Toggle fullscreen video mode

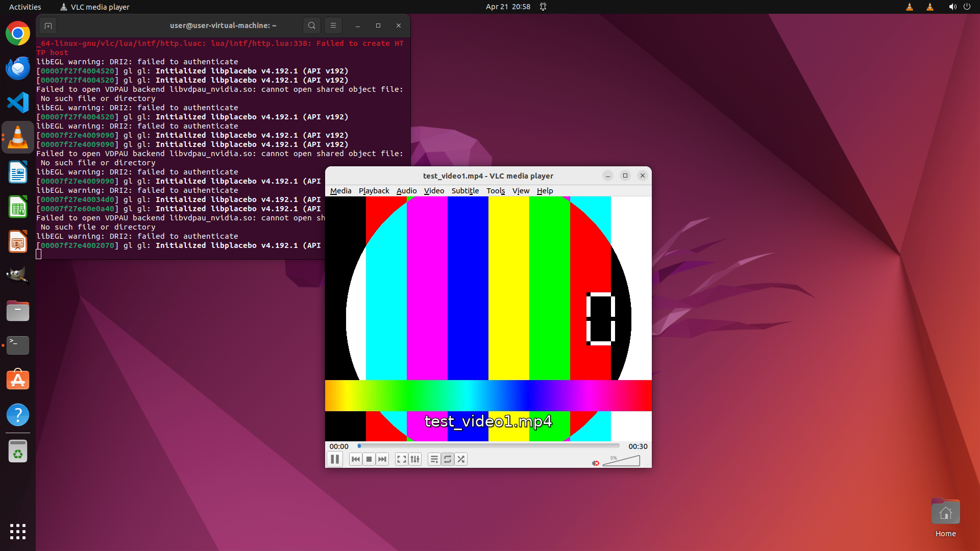pos(402,459)
